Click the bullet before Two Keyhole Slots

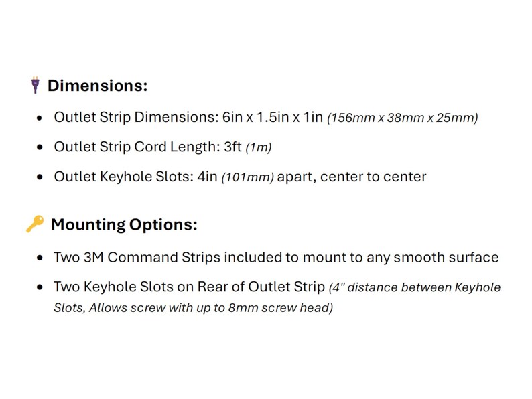[x=40, y=287]
